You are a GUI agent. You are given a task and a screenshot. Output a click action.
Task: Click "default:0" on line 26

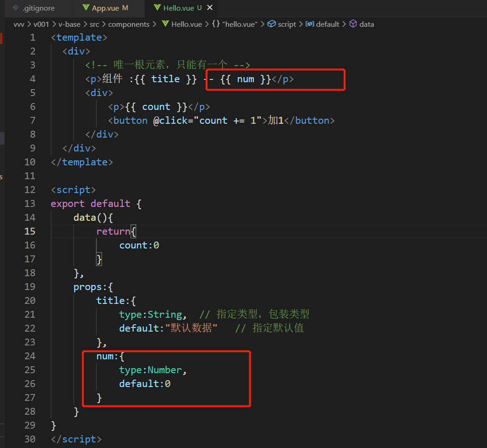[x=145, y=384]
